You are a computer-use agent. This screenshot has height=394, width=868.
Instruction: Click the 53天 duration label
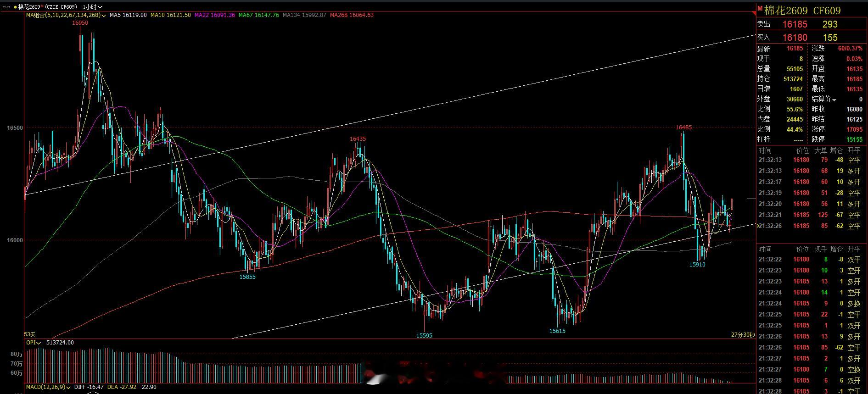point(30,335)
